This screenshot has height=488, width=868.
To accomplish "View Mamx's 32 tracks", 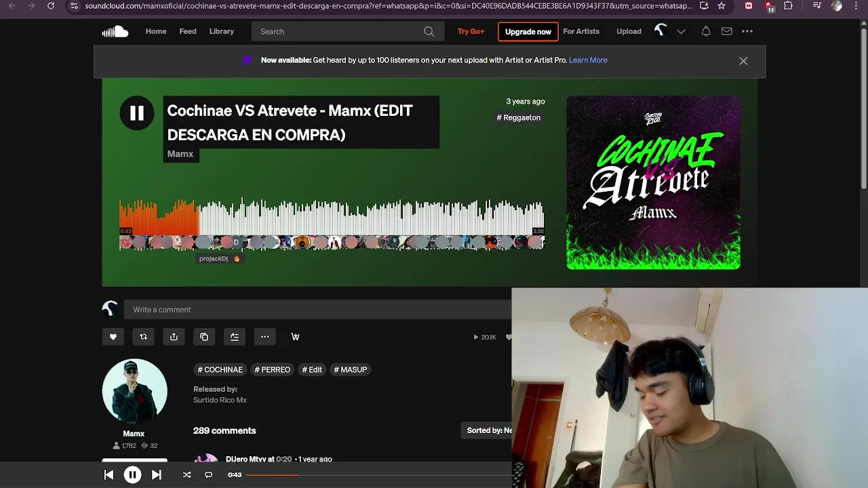I will coord(150,446).
